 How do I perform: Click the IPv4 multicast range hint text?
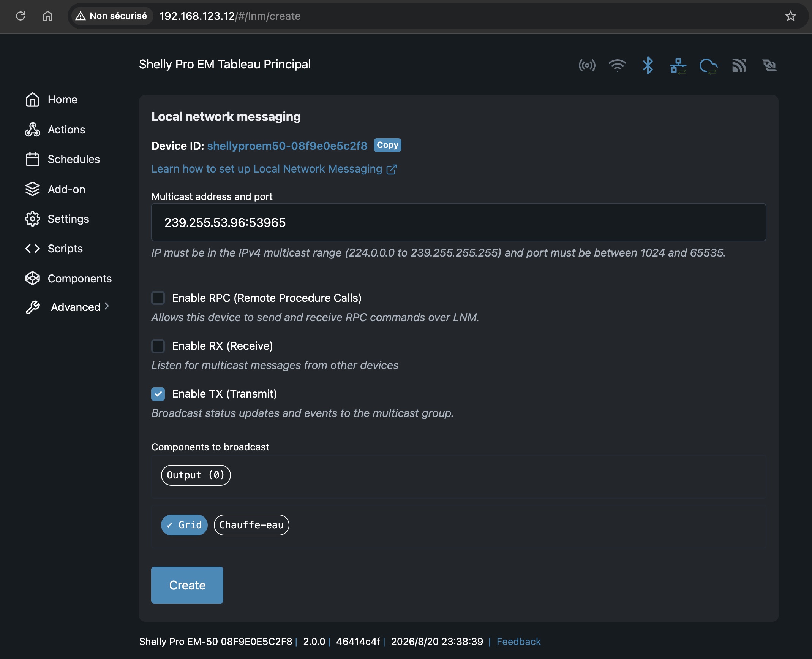click(x=438, y=253)
